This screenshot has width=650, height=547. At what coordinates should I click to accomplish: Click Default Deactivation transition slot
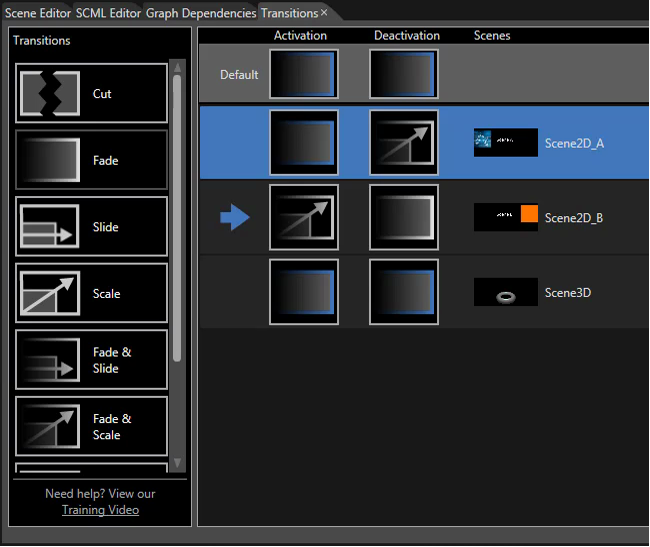[x=404, y=74]
